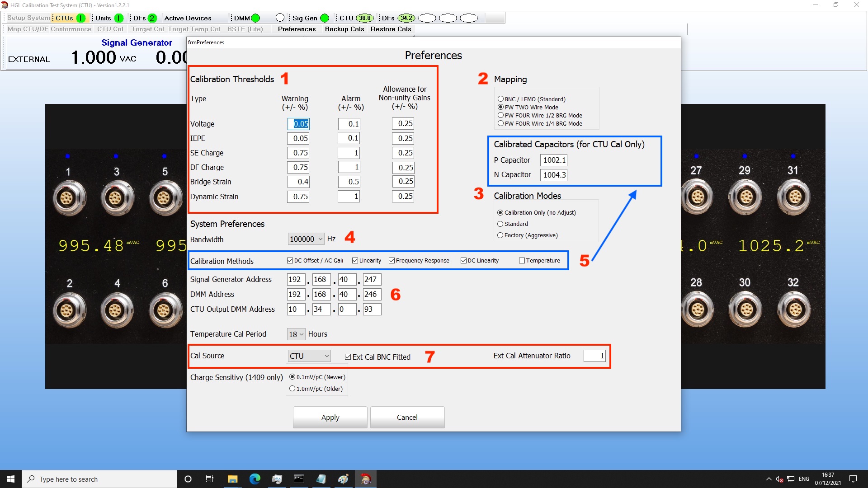Click the CTU temperature badge showing 38.8
The height and width of the screenshot is (488, 868).
365,18
